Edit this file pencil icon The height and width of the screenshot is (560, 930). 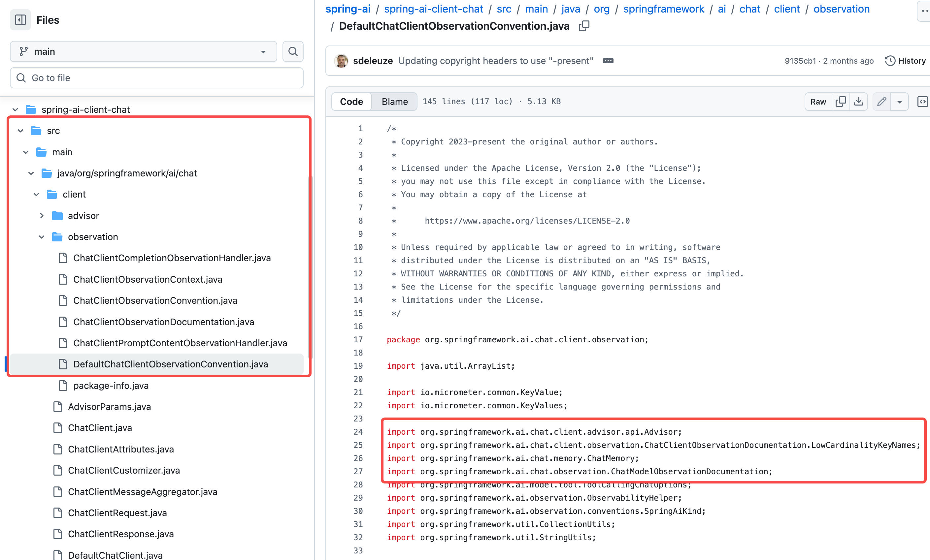(882, 102)
